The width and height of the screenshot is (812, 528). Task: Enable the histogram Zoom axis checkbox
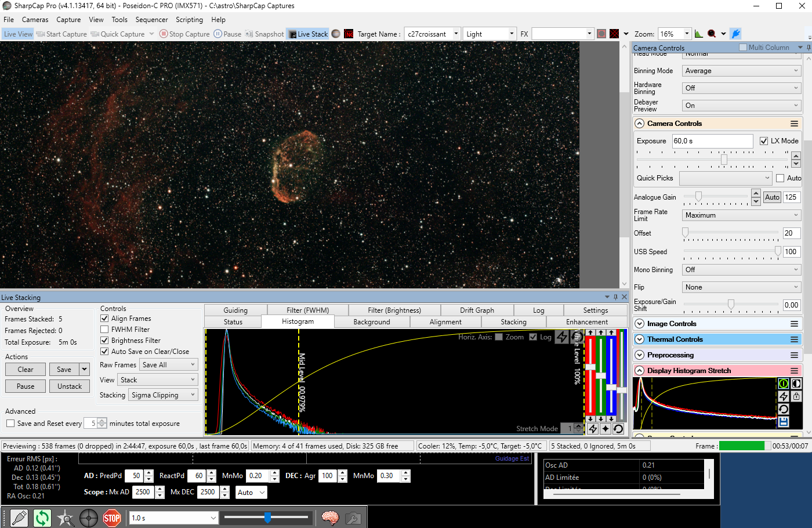(499, 337)
